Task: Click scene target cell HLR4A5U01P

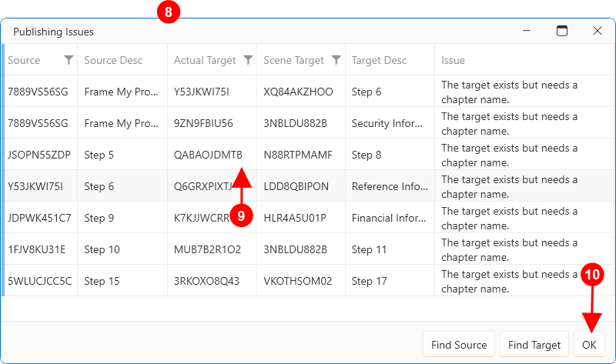Action: click(x=295, y=218)
